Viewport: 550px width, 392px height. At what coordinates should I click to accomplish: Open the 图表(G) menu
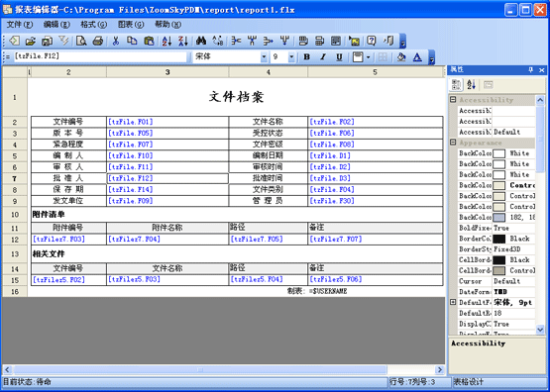coord(131,25)
